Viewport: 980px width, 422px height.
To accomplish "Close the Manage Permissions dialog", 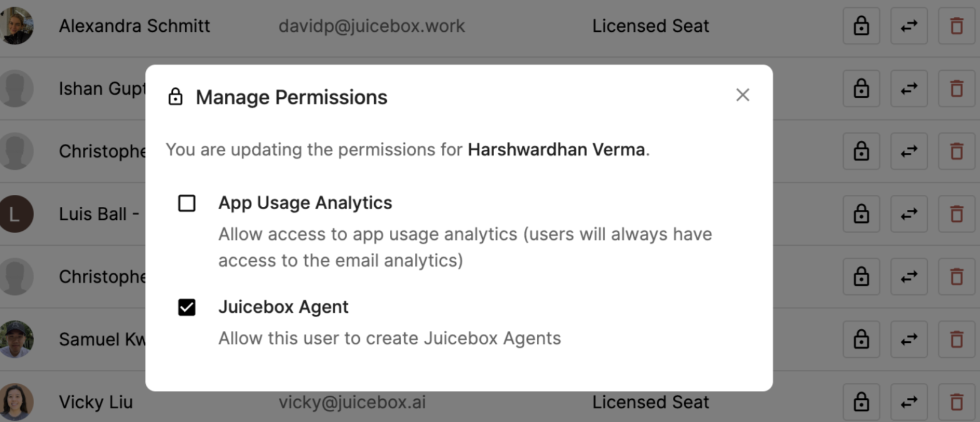I will [742, 95].
